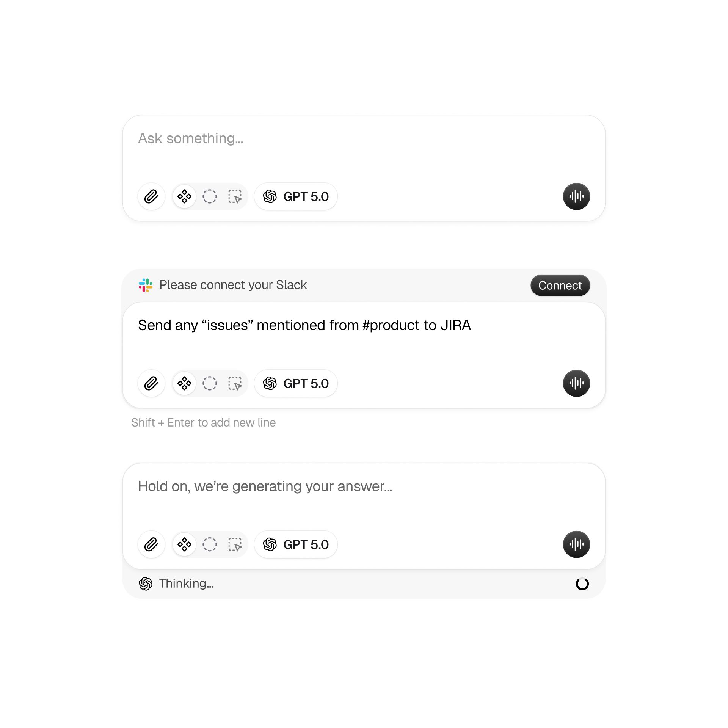Attach a file in the Slack prompt box

click(x=151, y=383)
